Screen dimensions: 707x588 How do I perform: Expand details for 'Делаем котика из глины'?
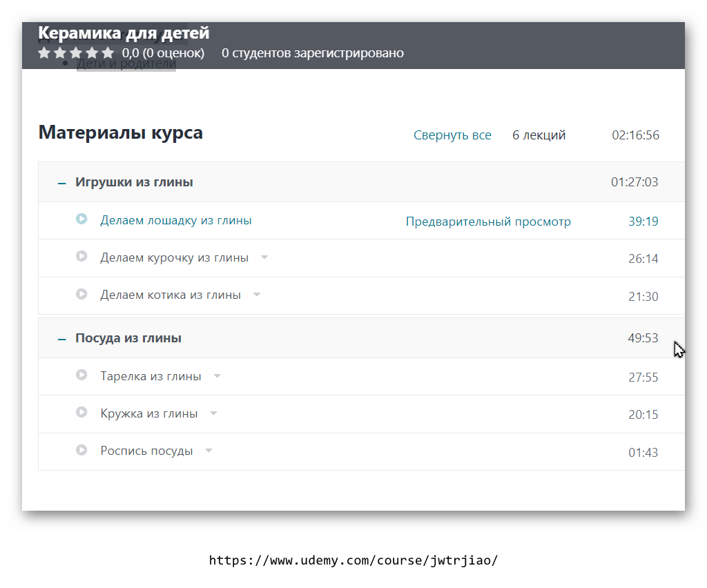[x=257, y=293]
